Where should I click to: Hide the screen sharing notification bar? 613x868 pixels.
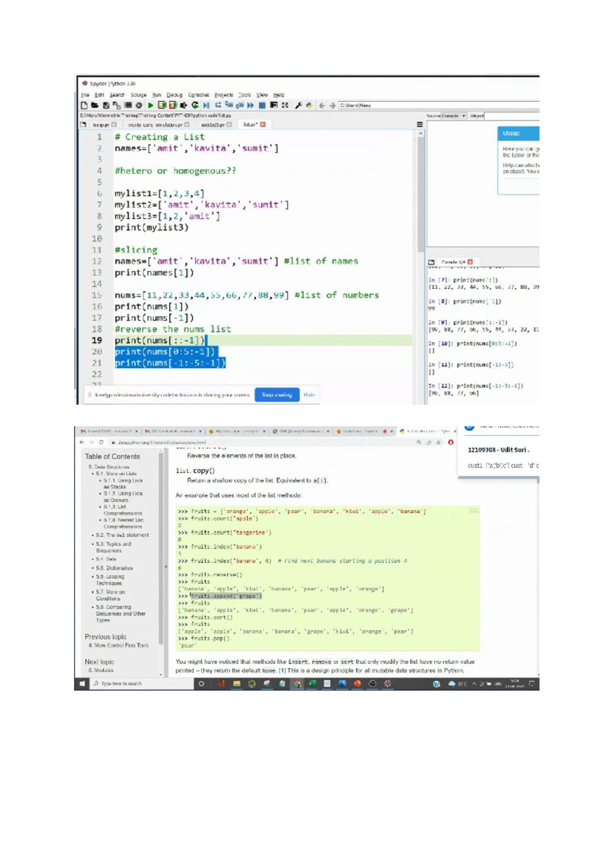[x=309, y=395]
